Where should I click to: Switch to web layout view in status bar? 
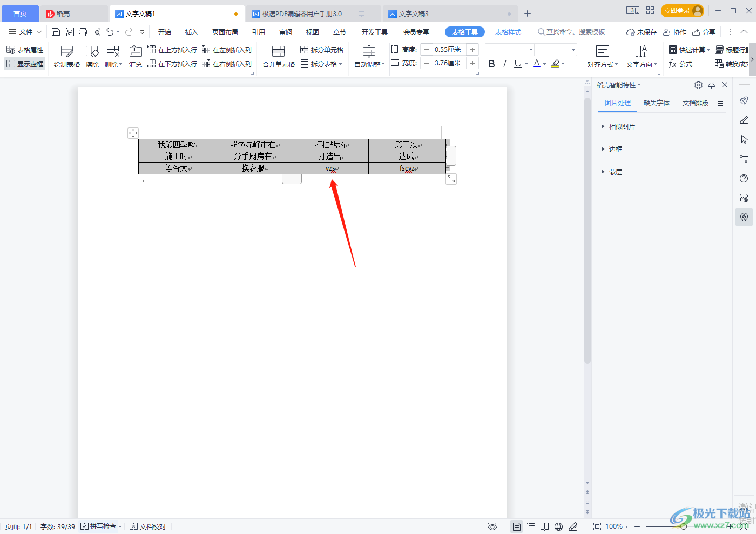pyautogui.click(x=559, y=526)
